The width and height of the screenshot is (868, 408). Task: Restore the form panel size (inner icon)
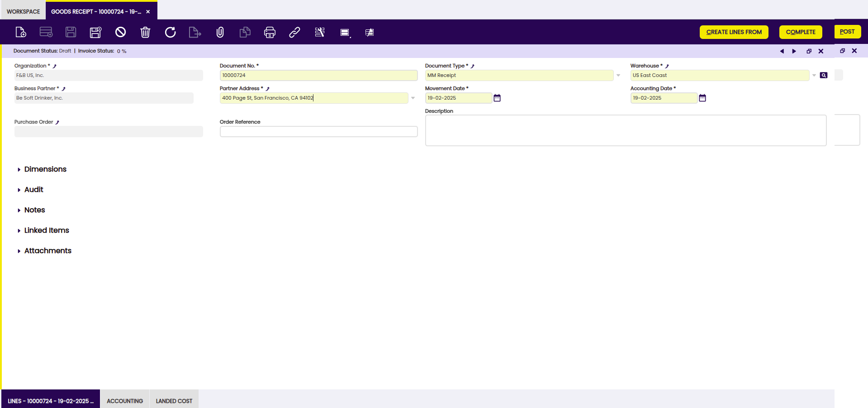point(809,51)
